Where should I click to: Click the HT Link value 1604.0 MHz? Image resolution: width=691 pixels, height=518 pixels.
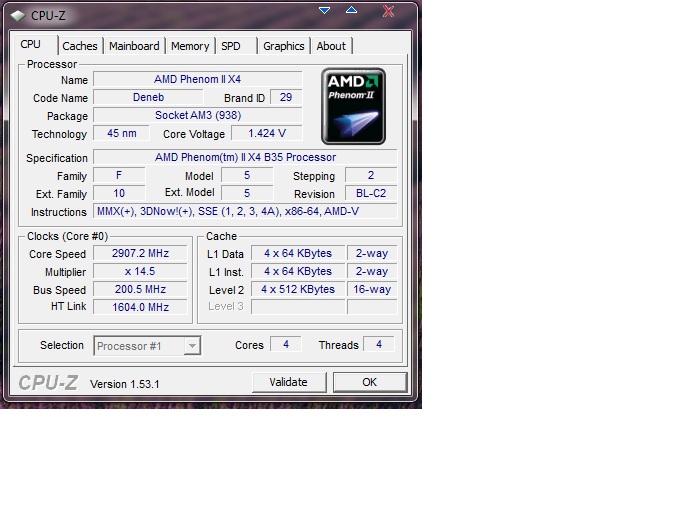pyautogui.click(x=140, y=307)
